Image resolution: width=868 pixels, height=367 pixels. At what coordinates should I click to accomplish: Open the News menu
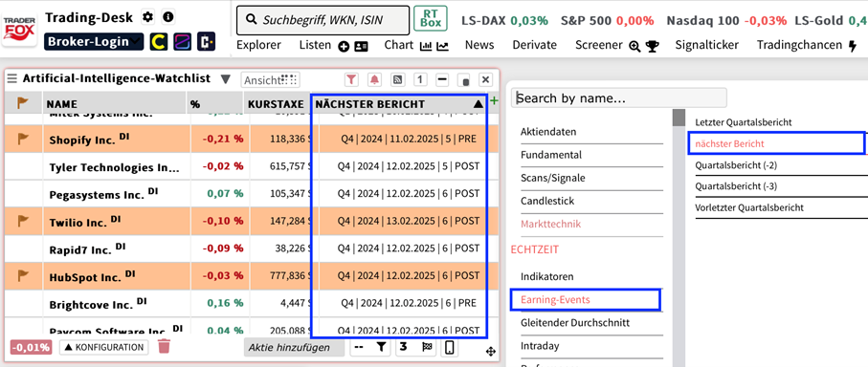[x=479, y=45]
